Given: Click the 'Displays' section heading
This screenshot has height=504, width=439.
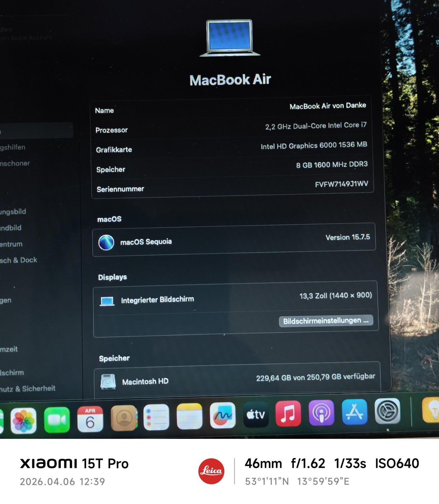Looking at the screenshot, I should (113, 277).
